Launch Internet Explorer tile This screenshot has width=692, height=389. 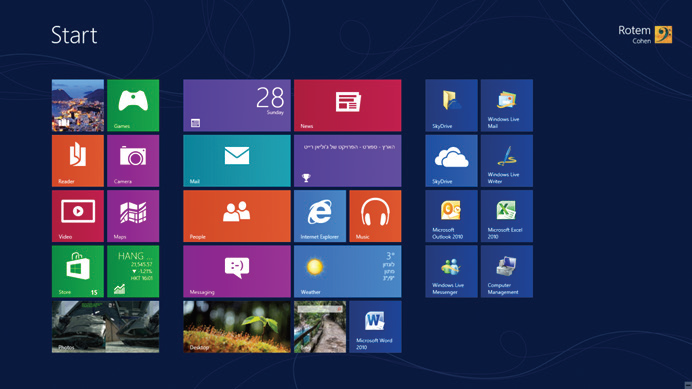(320, 216)
